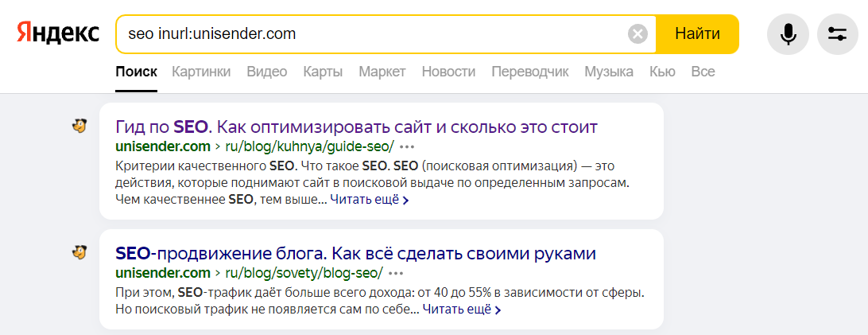This screenshot has height=335, width=868.
Task: Switch to the Картинки tab
Action: pyautogui.click(x=201, y=72)
